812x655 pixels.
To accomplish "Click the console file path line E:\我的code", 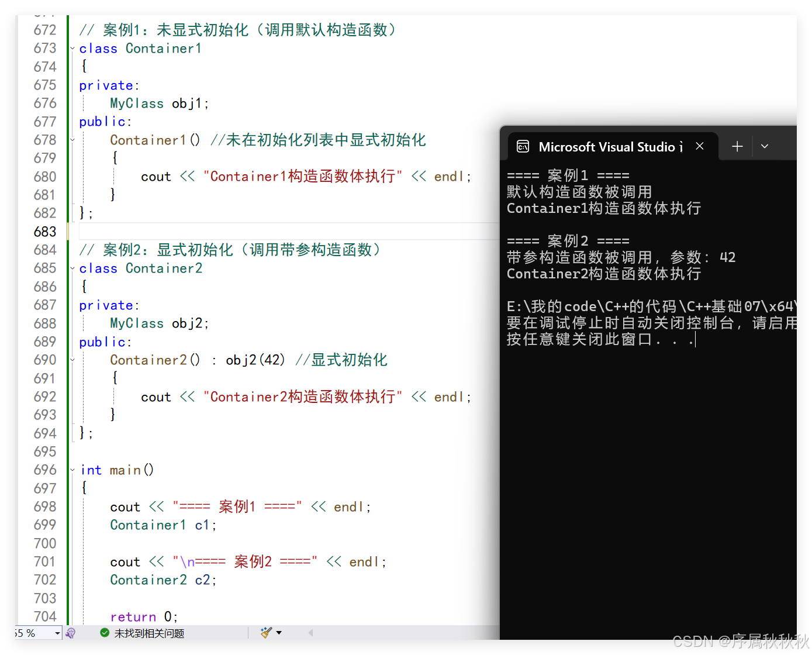I will pos(651,306).
